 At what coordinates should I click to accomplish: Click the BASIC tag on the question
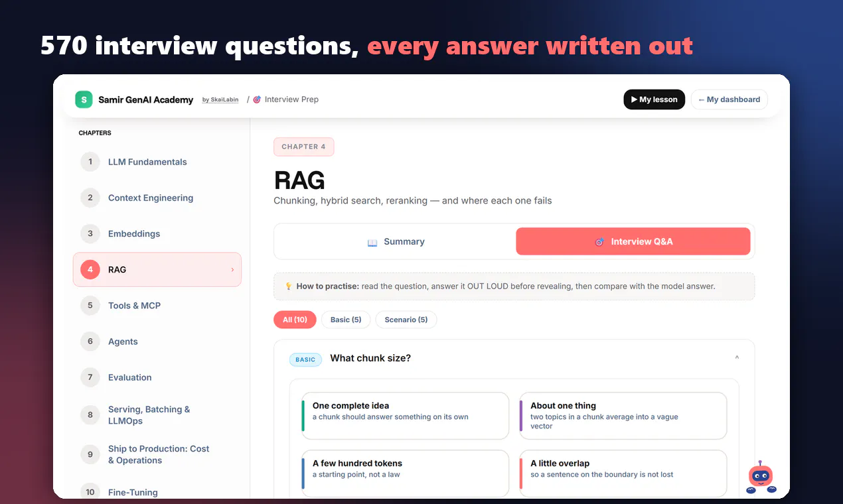point(305,359)
